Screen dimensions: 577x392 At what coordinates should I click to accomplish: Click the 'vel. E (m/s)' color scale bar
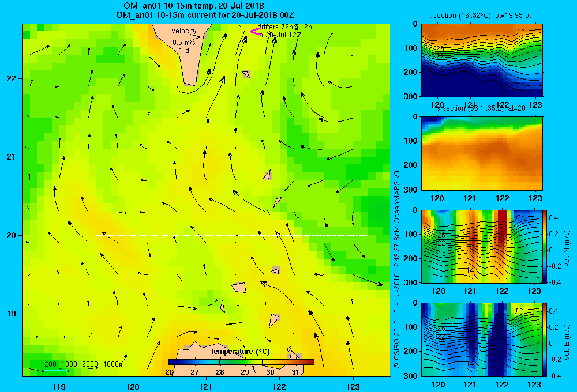point(545,340)
